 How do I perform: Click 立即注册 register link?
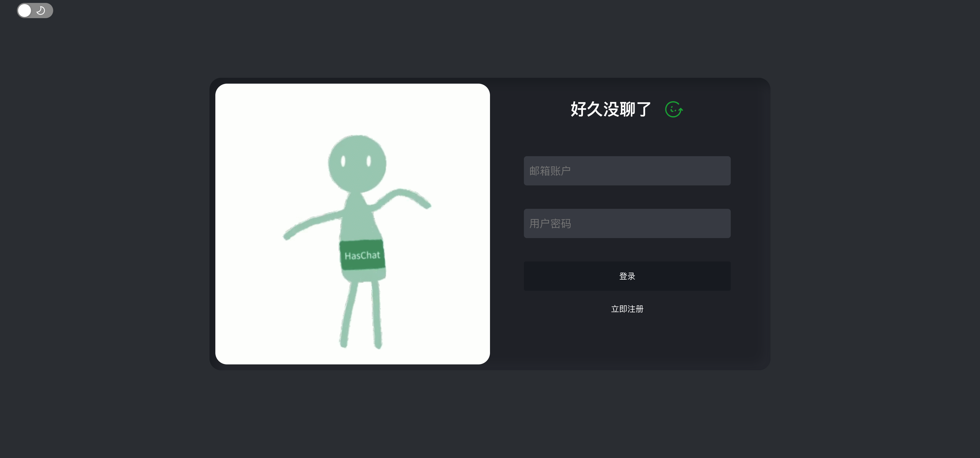point(627,309)
